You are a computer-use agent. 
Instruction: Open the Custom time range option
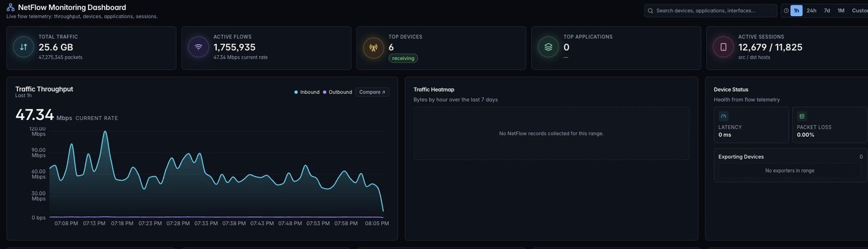click(x=860, y=11)
